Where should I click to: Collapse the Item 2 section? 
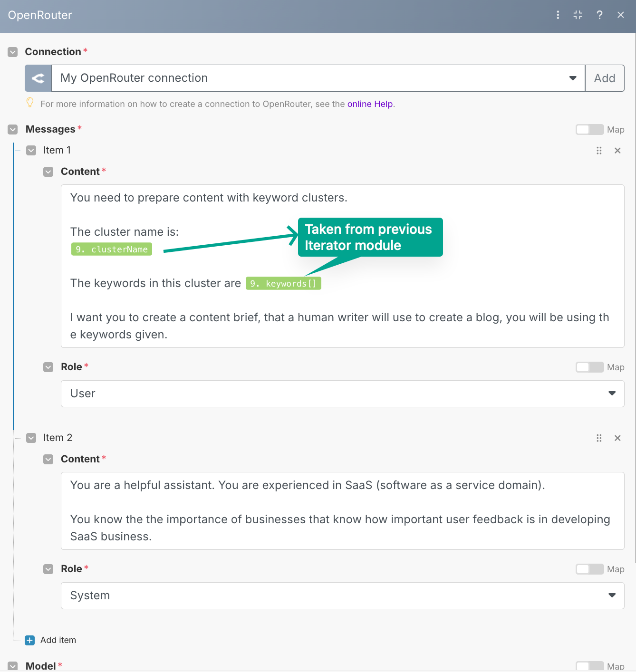point(31,438)
